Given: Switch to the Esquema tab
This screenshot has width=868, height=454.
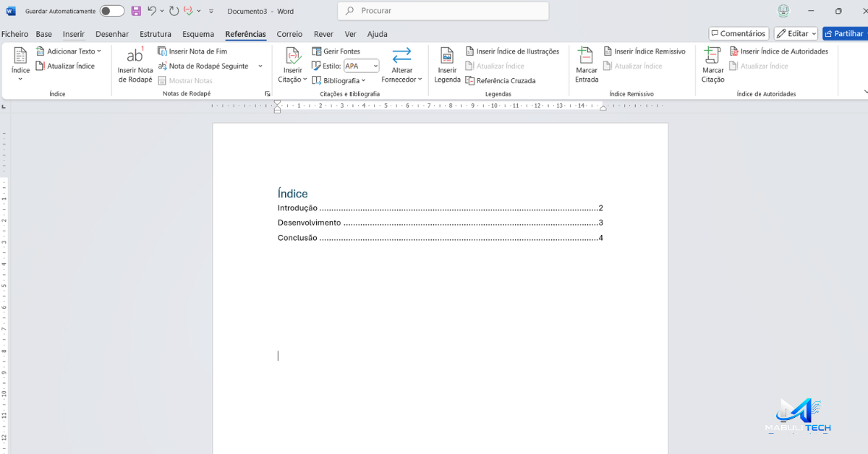Looking at the screenshot, I should [x=198, y=34].
